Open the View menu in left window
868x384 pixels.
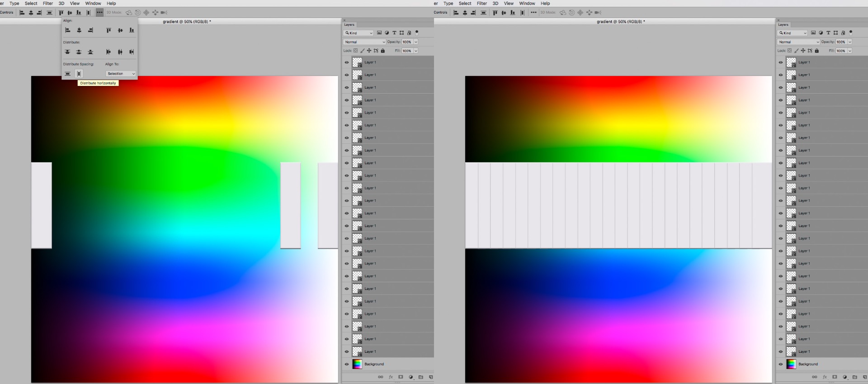(75, 3)
